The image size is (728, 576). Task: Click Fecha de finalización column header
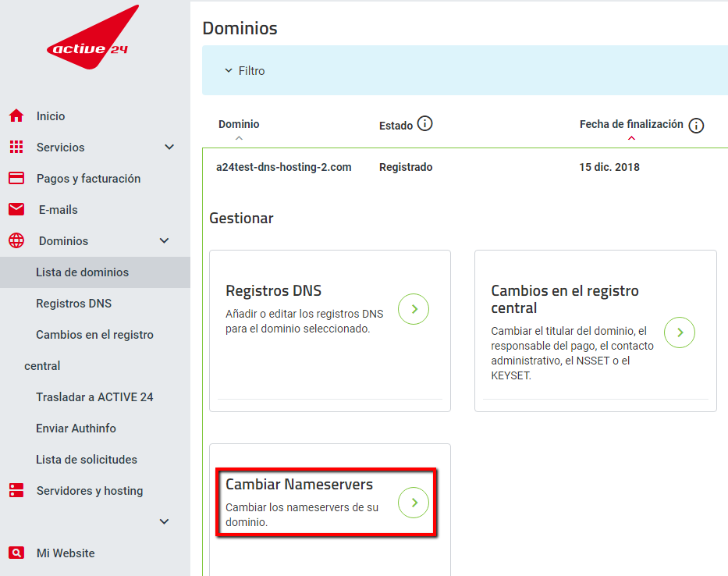click(631, 124)
